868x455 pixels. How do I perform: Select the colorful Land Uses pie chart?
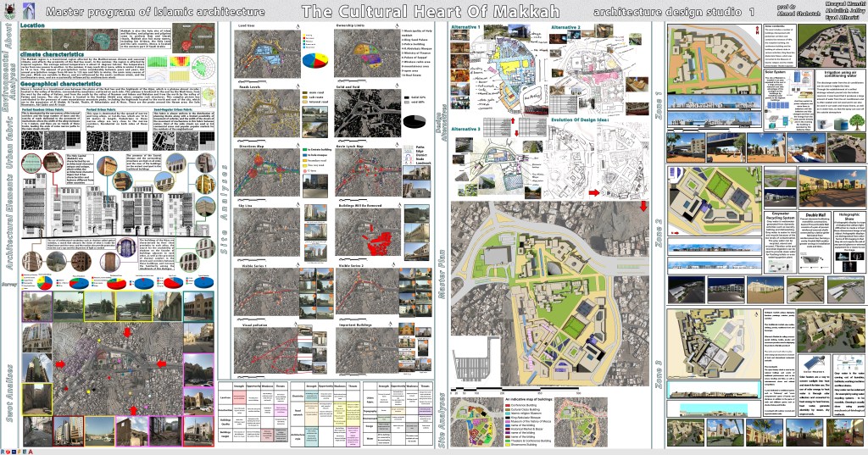(311, 58)
